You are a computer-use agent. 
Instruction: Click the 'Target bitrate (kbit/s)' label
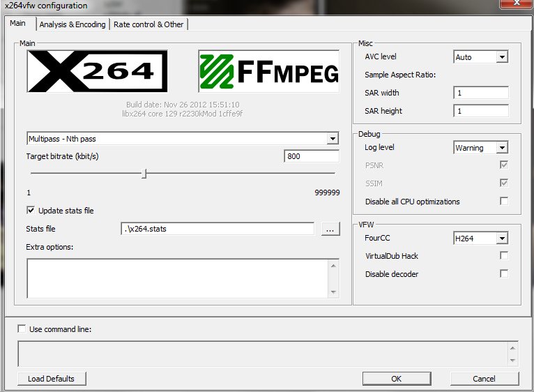62,156
